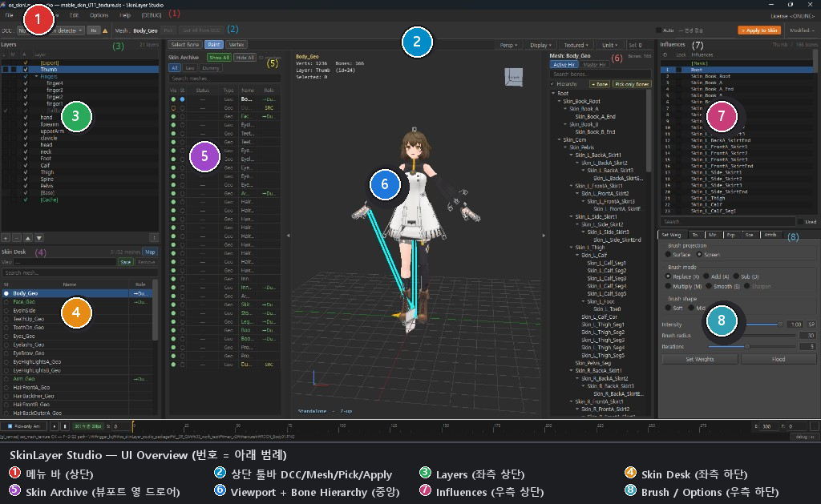Viewport: 821px width, 504px height.
Task: Open the File menu
Action: click(x=10, y=16)
